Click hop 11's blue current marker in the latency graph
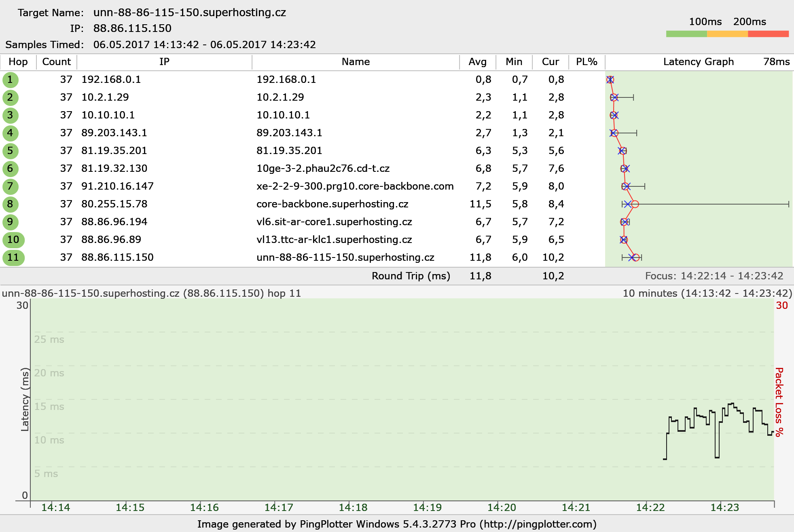Viewport: 794px width, 532px height. [632, 258]
